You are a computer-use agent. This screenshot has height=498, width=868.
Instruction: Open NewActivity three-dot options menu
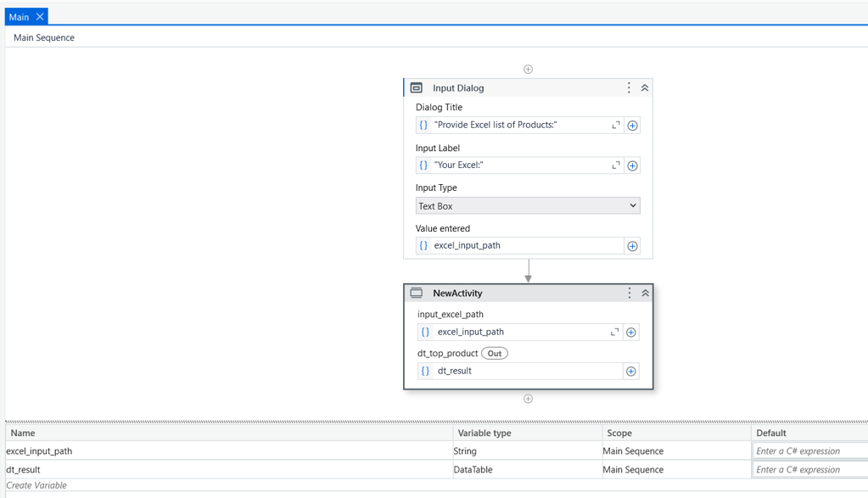tap(630, 294)
